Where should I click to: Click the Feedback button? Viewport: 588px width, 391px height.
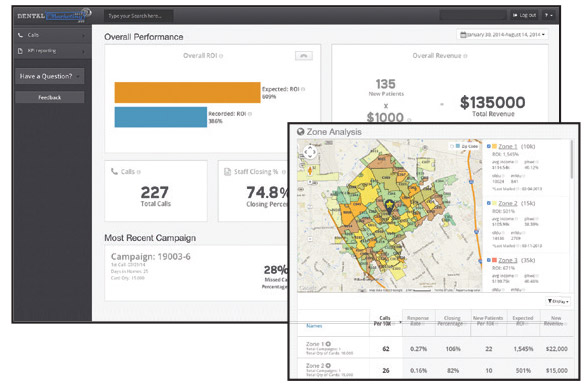coord(50,97)
